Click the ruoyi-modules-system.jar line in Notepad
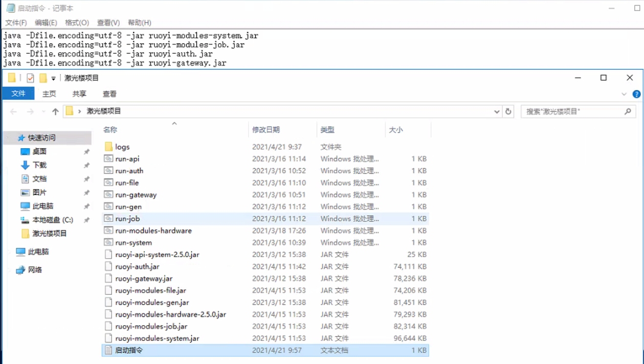 click(x=130, y=36)
